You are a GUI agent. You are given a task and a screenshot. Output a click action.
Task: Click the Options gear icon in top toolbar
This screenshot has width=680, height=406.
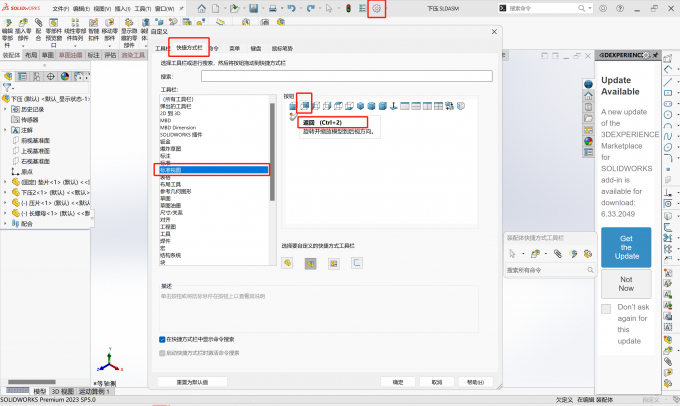point(376,8)
